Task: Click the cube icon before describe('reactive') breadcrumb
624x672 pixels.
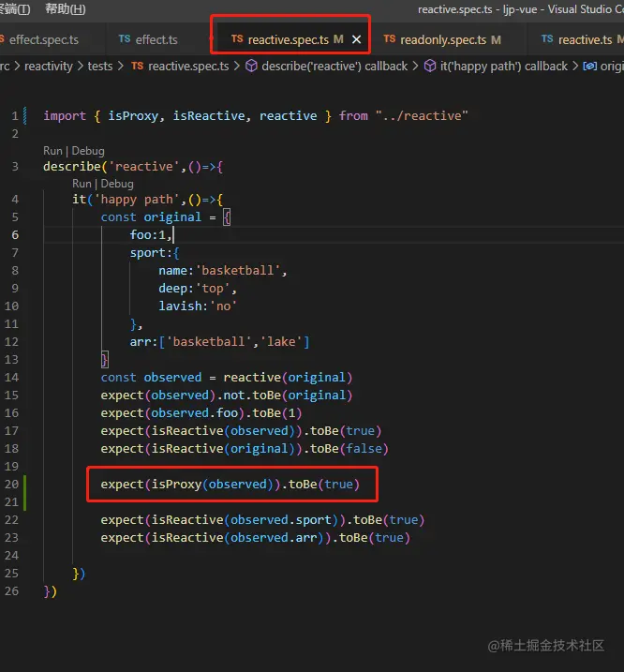Action: (252, 66)
